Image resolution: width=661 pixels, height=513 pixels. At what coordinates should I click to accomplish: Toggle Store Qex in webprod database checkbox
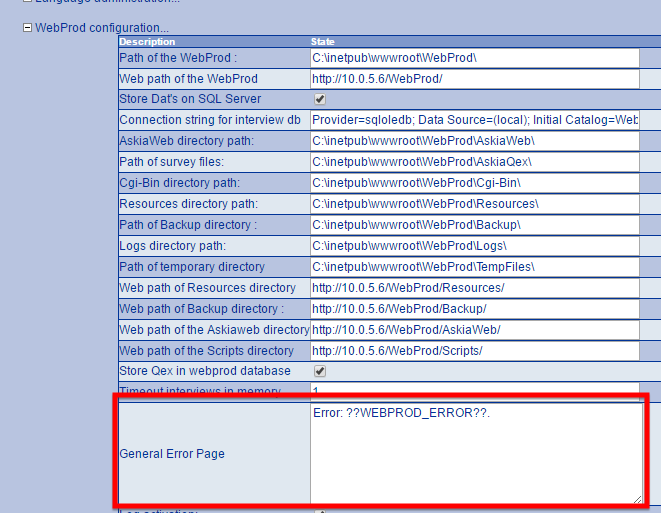[x=320, y=371]
